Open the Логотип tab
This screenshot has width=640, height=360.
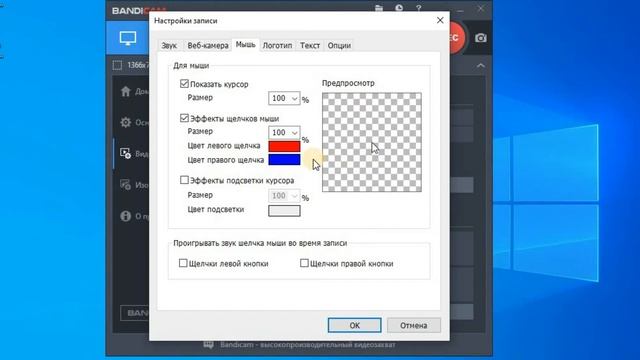tap(277, 45)
